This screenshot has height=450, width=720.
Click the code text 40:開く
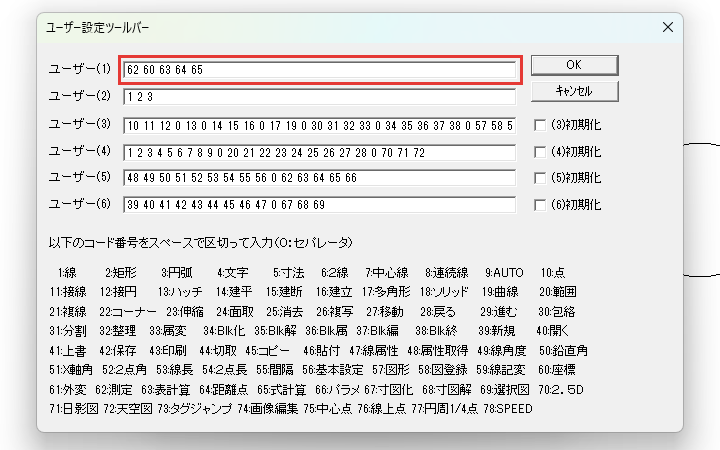pyautogui.click(x=552, y=331)
